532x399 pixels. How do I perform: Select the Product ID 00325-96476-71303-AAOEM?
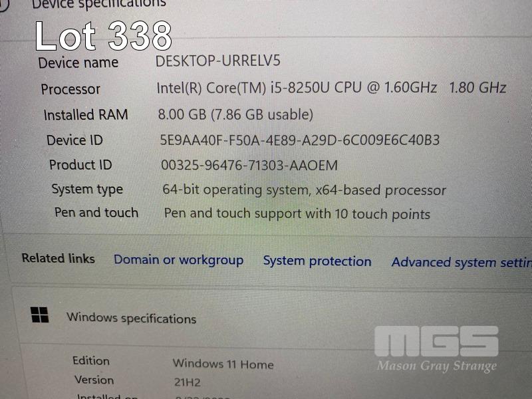click(x=249, y=166)
